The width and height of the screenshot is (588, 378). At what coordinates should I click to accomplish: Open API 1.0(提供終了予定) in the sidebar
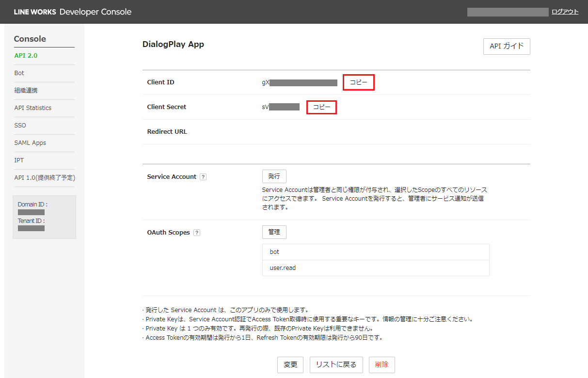click(45, 178)
